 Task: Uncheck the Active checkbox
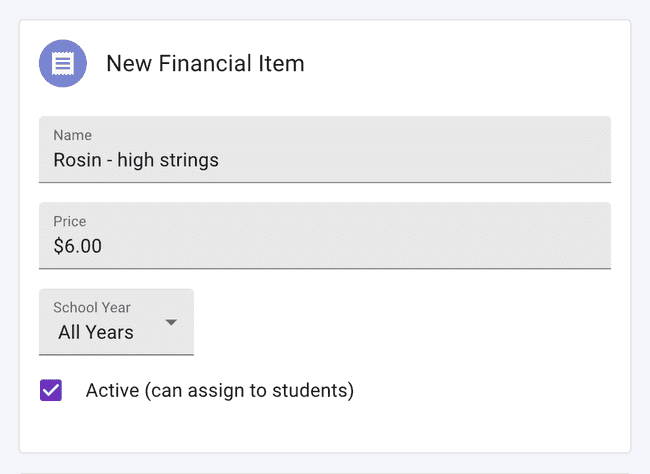tap(51, 390)
